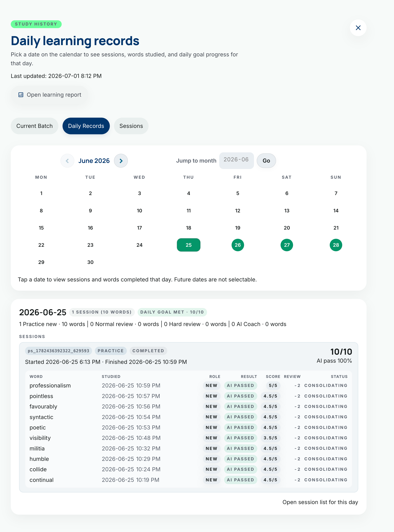Click the Go button

tap(266, 161)
